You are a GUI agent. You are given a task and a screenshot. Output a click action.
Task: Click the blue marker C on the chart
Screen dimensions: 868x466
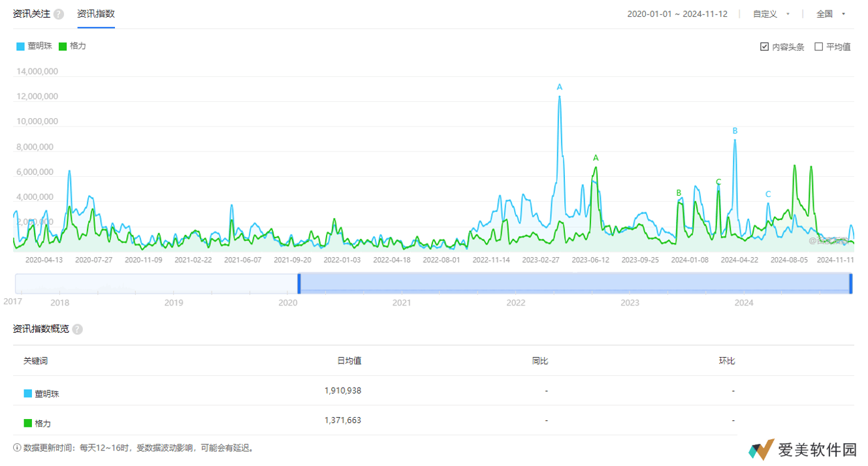768,194
